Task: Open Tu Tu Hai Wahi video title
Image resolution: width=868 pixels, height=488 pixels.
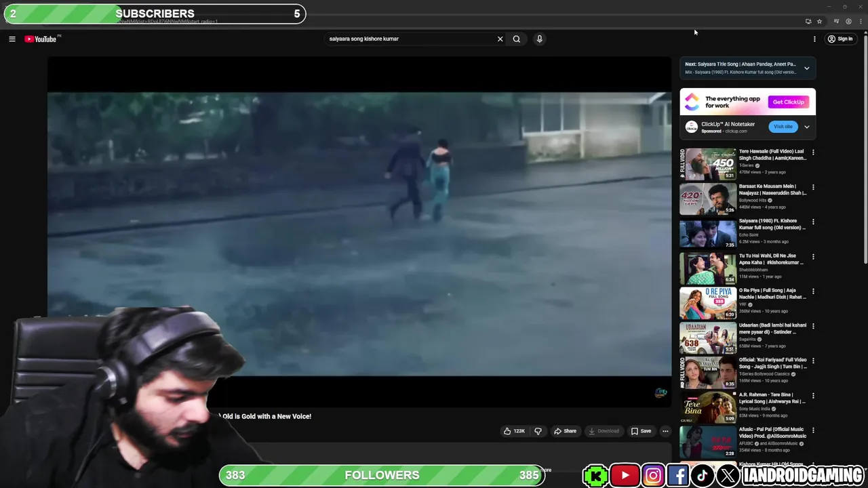Action: tap(772, 259)
